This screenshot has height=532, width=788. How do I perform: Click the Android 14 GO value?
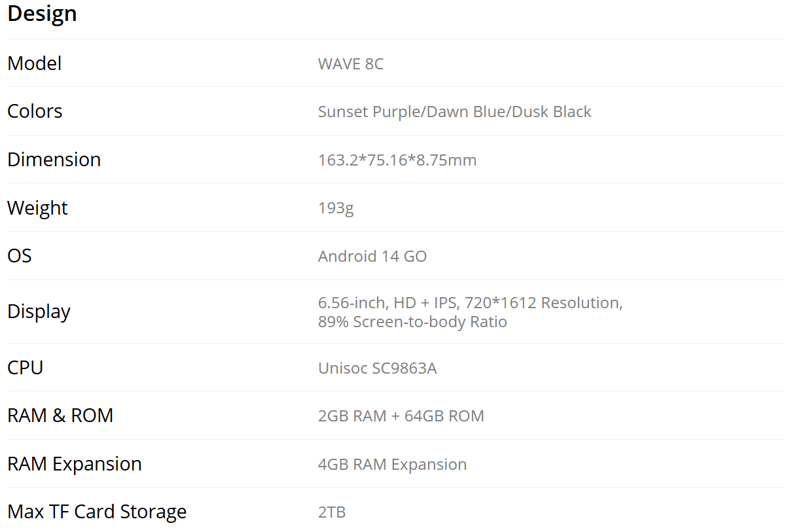[x=372, y=256]
